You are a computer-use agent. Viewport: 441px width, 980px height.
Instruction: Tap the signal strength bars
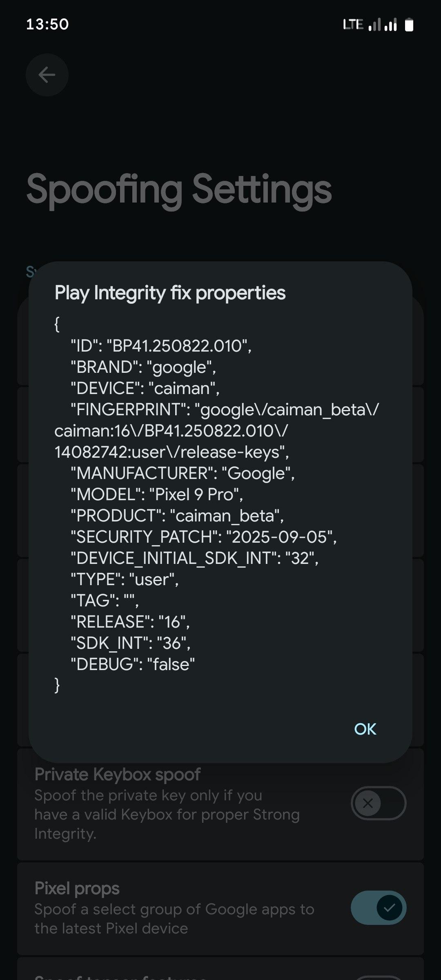[383, 25]
